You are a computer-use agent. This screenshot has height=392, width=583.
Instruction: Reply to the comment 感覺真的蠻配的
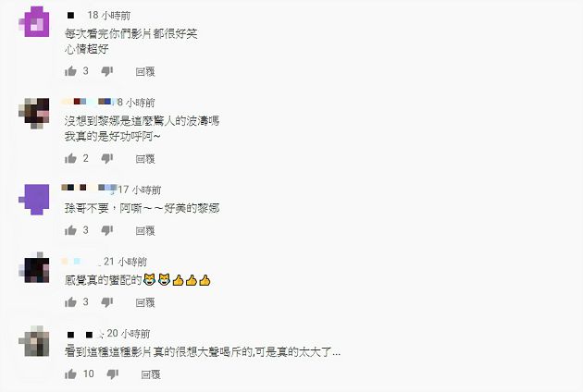[x=145, y=303]
